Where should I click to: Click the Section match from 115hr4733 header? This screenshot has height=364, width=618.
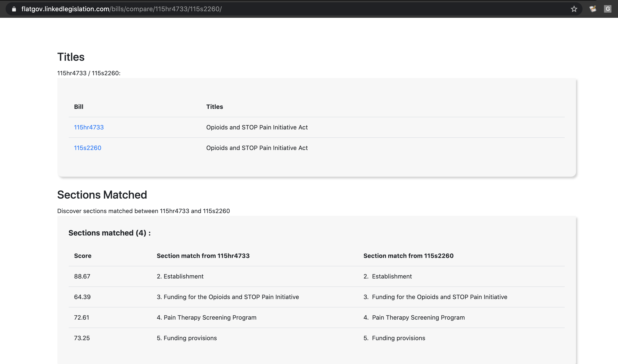pos(203,256)
